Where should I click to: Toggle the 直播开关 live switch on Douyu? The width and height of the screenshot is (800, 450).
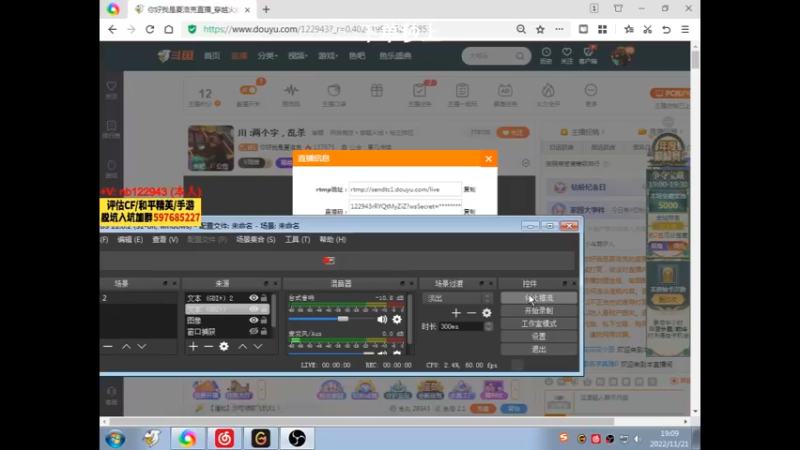(x=248, y=90)
